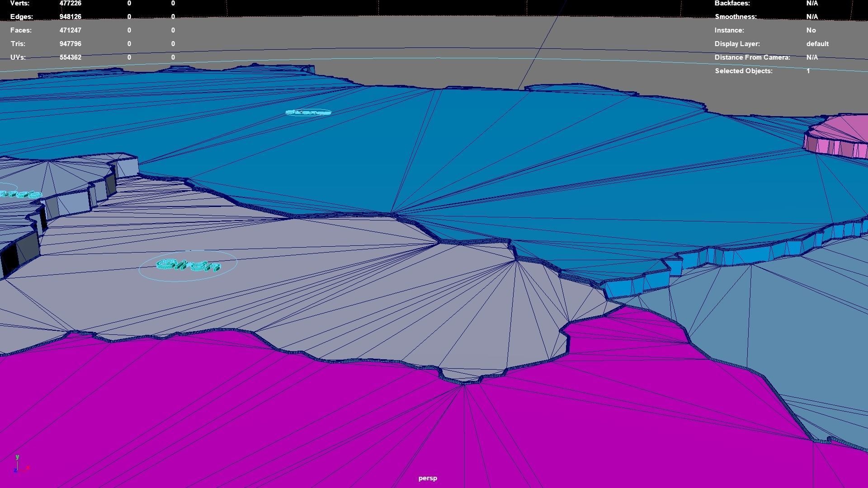This screenshot has width=868, height=488.
Task: Click the Verts count in the HUD
Action: [x=70, y=3]
